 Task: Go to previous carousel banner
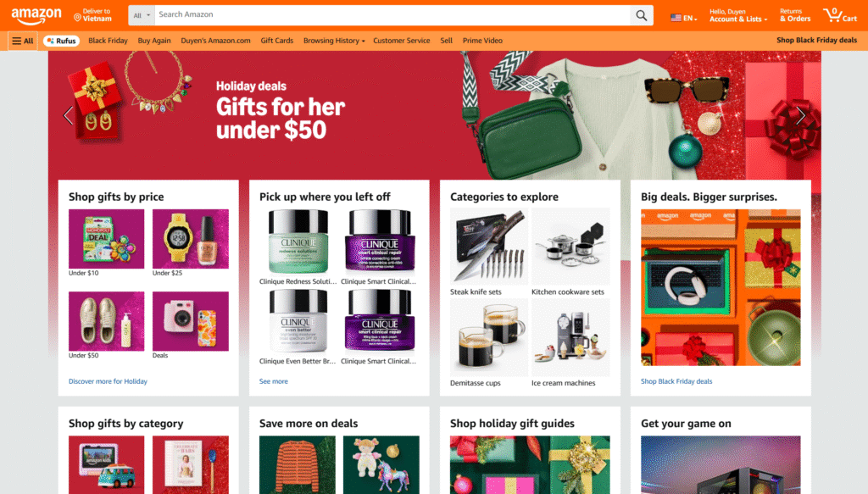click(68, 115)
